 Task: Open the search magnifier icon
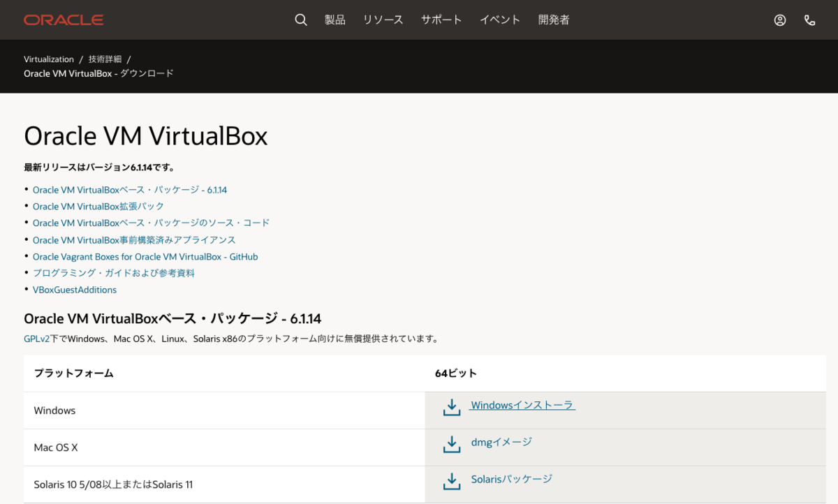point(301,20)
